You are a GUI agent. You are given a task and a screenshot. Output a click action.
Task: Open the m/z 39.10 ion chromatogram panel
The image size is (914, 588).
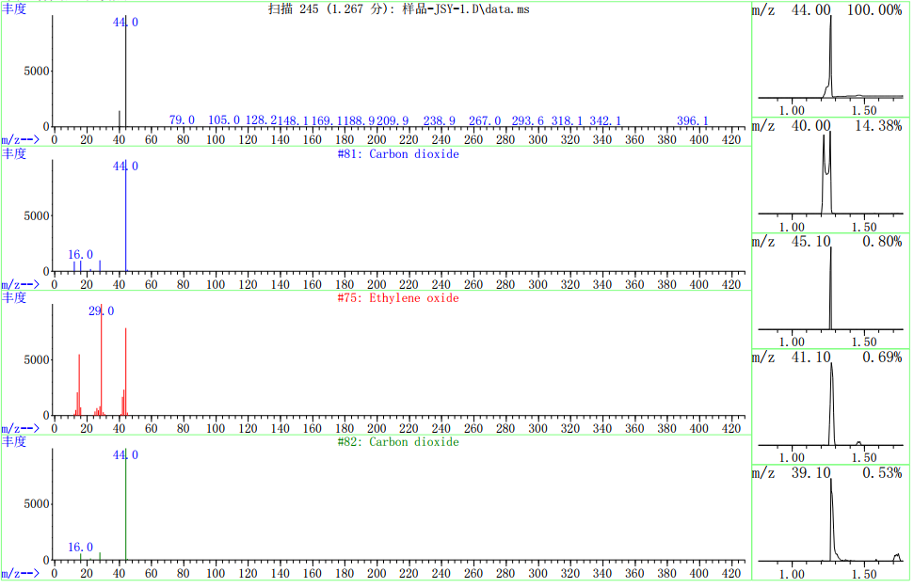click(830, 522)
